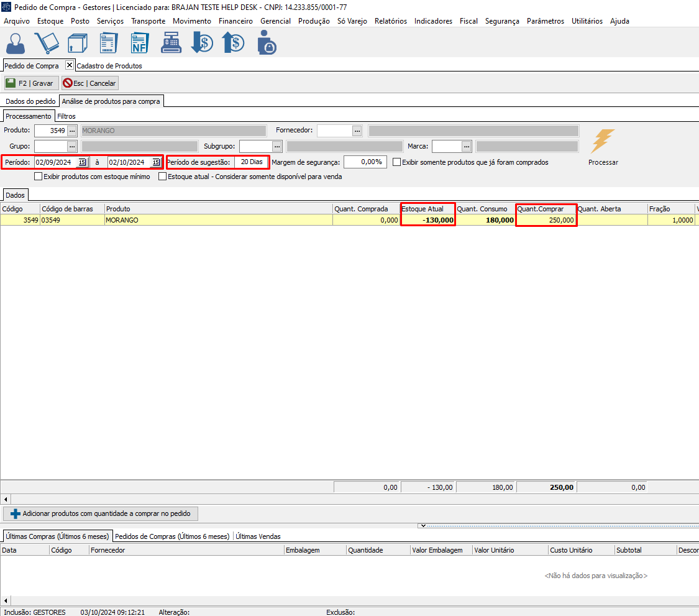Open the Relatórios menu
The image size is (699, 616).
coord(390,21)
